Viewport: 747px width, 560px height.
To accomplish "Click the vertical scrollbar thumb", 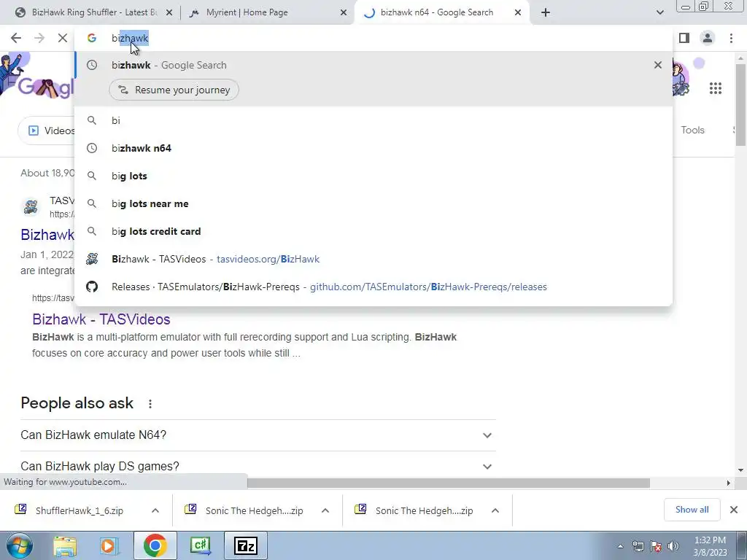I will pyautogui.click(x=741, y=104).
